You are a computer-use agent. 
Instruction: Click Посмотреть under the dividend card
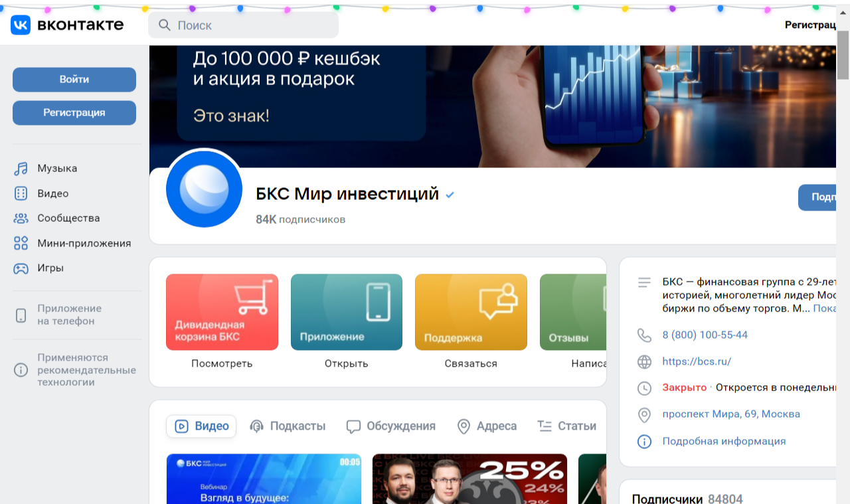pos(222,363)
